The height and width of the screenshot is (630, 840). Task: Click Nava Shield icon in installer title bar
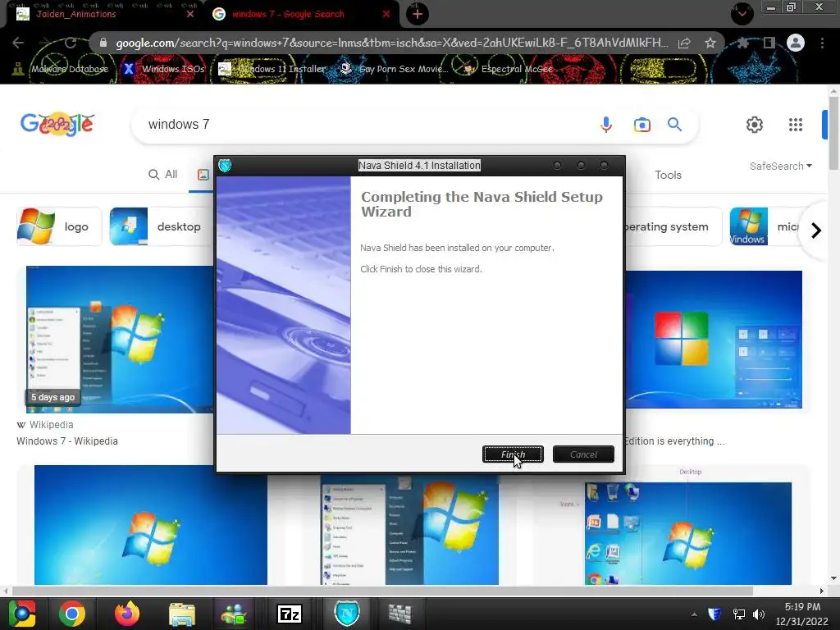point(225,166)
